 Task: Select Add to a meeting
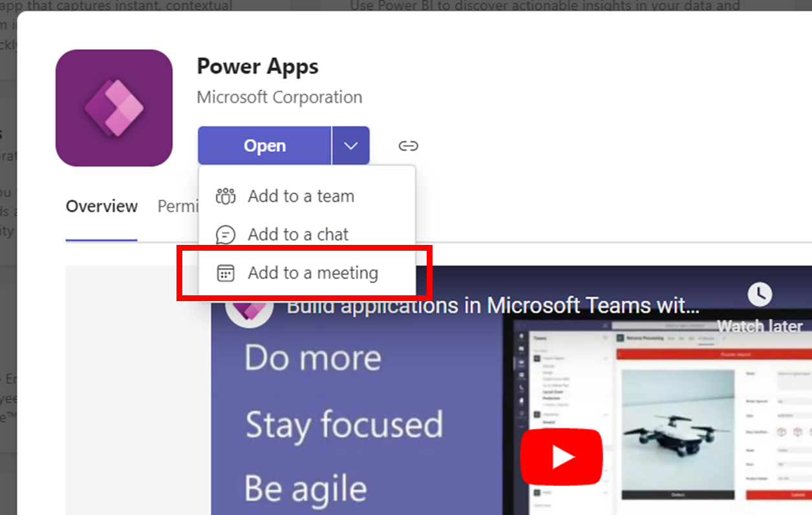click(x=313, y=273)
